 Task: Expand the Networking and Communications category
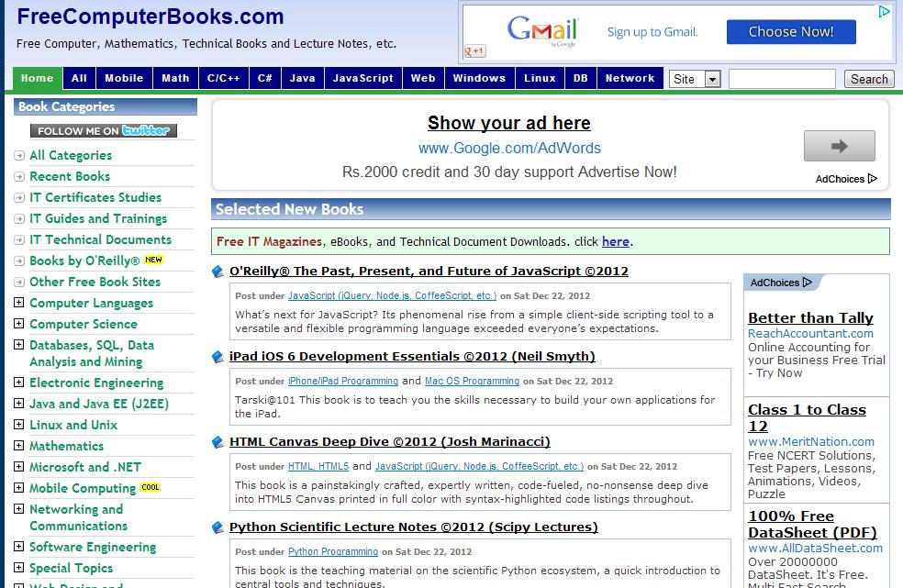(x=19, y=508)
